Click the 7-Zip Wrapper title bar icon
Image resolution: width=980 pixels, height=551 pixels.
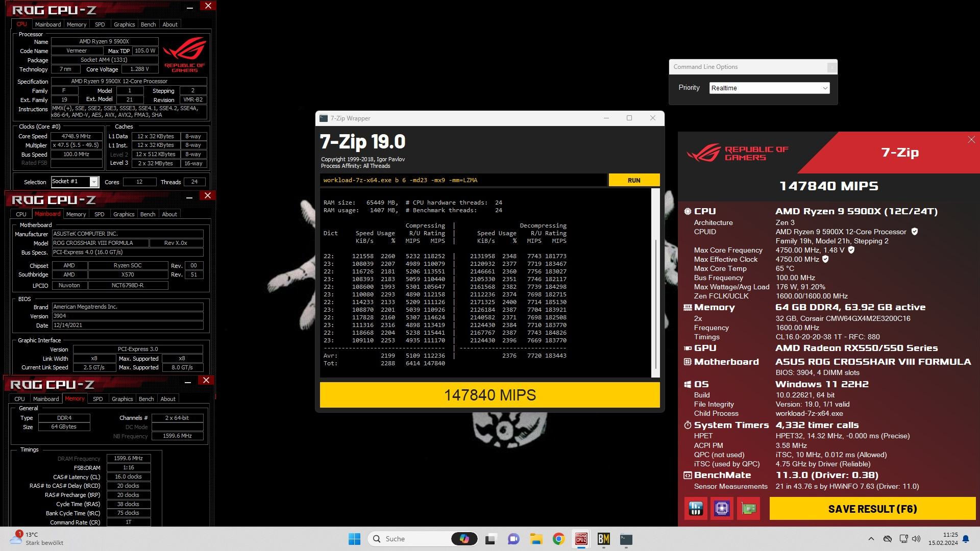324,118
